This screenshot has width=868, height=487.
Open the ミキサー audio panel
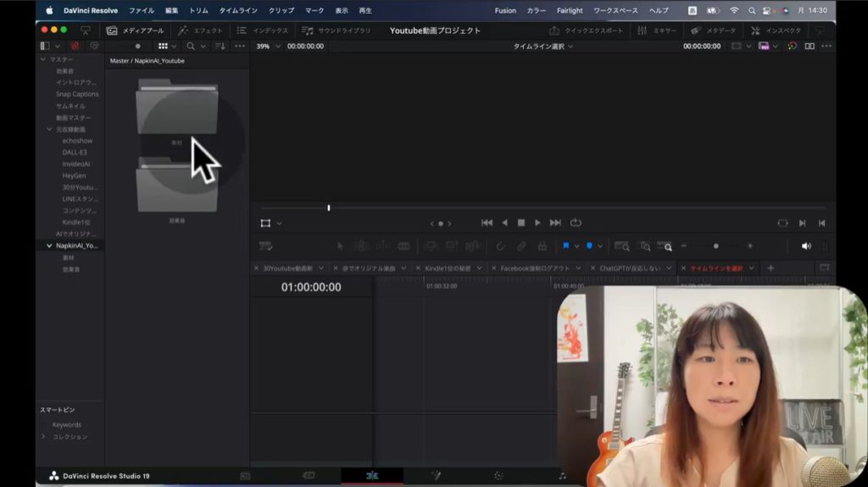pyautogui.click(x=658, y=31)
